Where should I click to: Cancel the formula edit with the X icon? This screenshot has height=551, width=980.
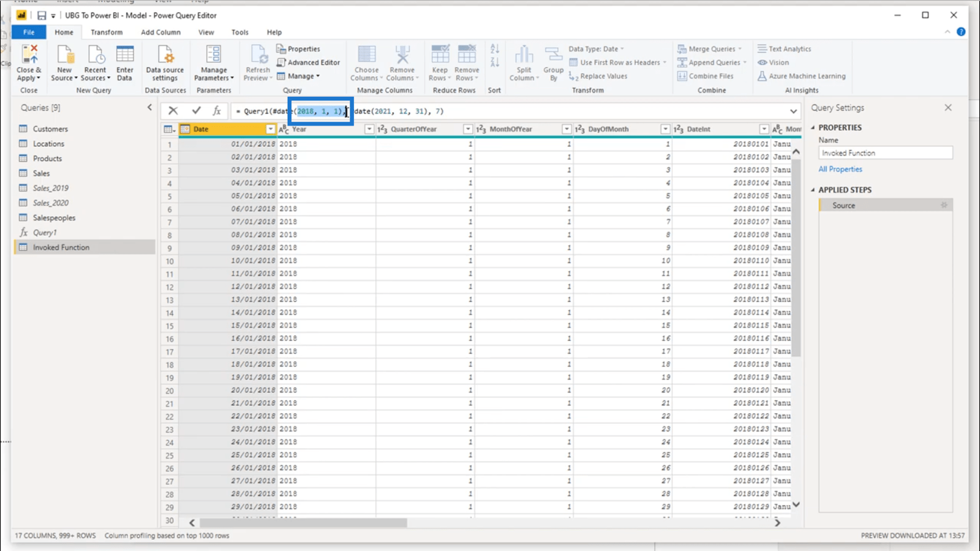(173, 111)
